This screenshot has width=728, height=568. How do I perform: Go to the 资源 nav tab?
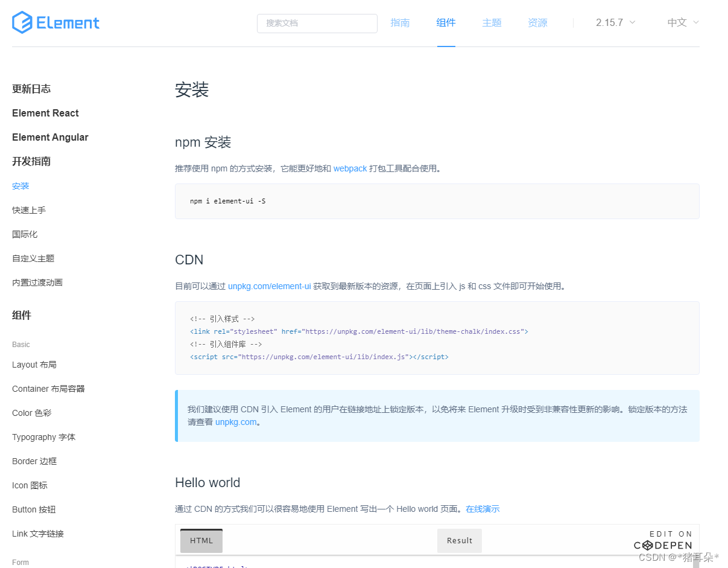[x=537, y=23]
